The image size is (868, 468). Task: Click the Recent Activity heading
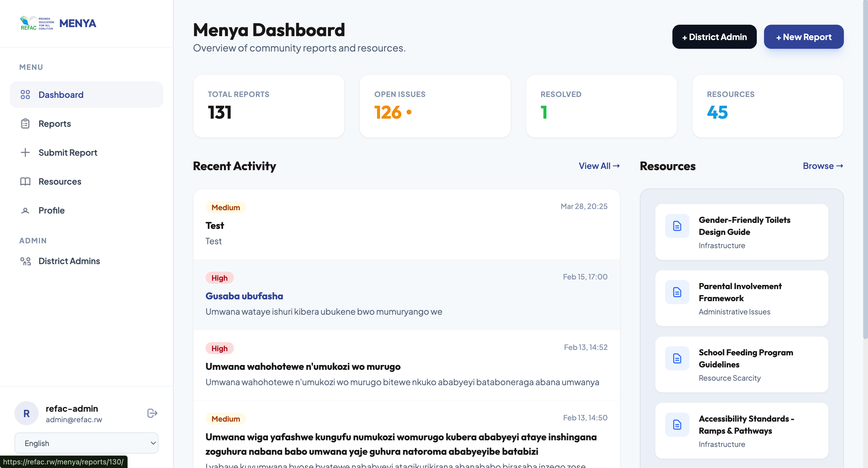[x=234, y=166]
